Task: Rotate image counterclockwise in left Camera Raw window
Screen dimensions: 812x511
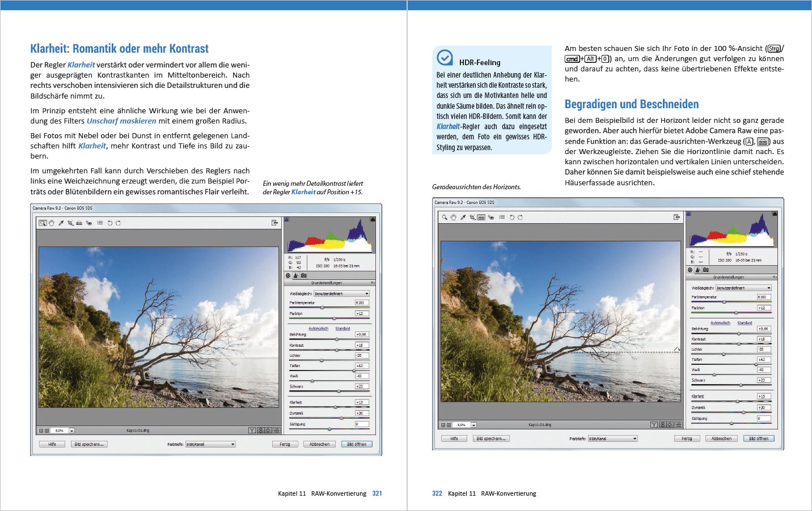Action: pyautogui.click(x=110, y=223)
